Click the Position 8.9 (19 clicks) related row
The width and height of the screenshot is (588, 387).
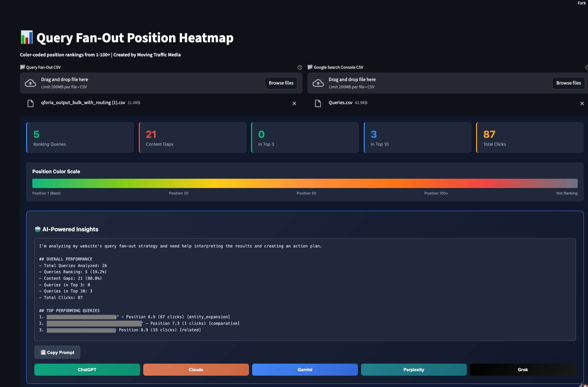tap(120, 330)
